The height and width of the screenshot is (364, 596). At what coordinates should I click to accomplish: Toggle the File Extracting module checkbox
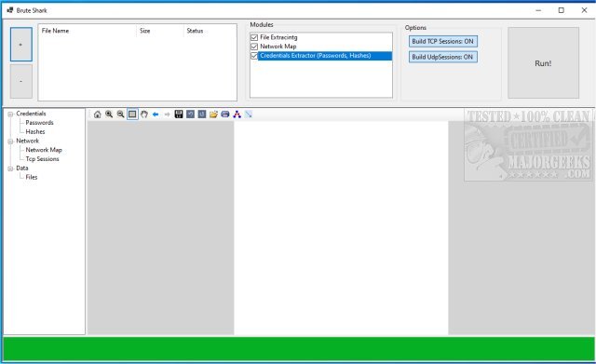[254, 37]
